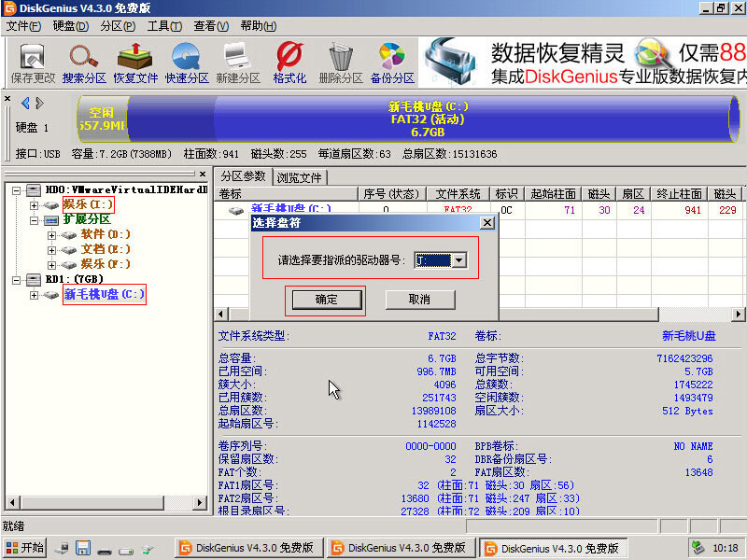Open the 文件(F) menu
747x560 pixels.
coord(24,26)
